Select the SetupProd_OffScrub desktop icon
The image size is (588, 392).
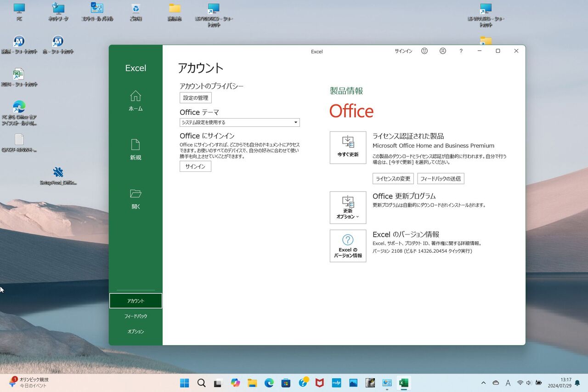pos(58,176)
